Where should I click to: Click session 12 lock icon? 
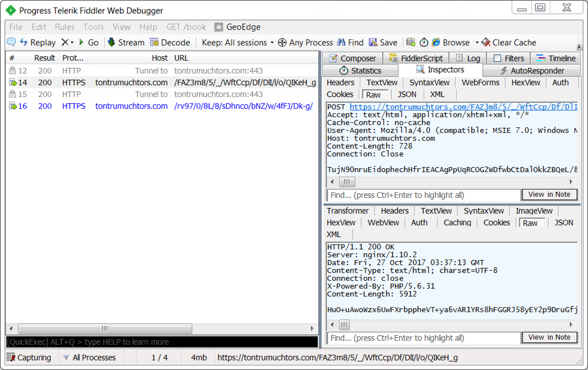tap(12, 71)
